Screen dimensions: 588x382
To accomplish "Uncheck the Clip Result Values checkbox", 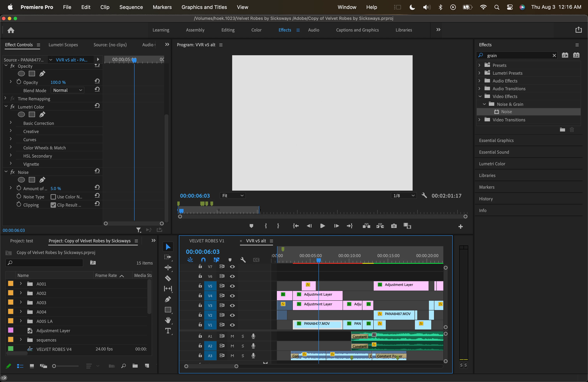I will pos(53,205).
